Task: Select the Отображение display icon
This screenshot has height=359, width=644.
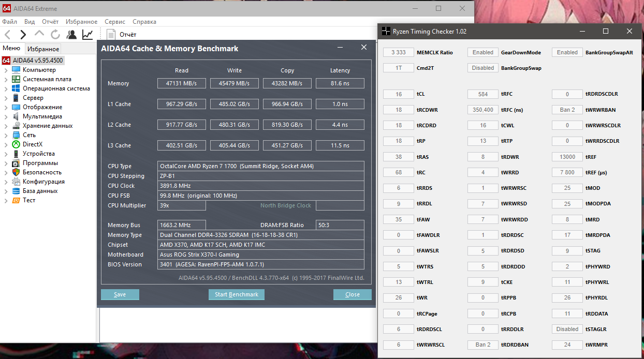Action: point(16,107)
